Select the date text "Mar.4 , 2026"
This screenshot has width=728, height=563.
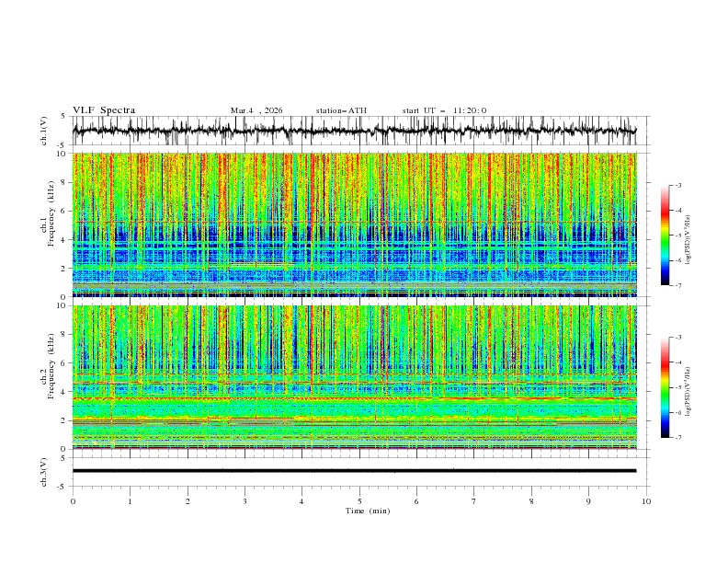pyautogui.click(x=256, y=110)
